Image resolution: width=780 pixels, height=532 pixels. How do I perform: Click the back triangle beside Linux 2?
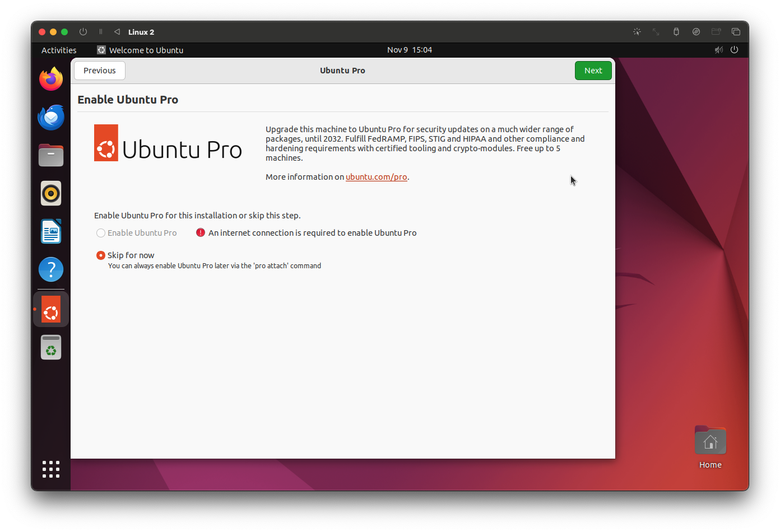pyautogui.click(x=117, y=32)
